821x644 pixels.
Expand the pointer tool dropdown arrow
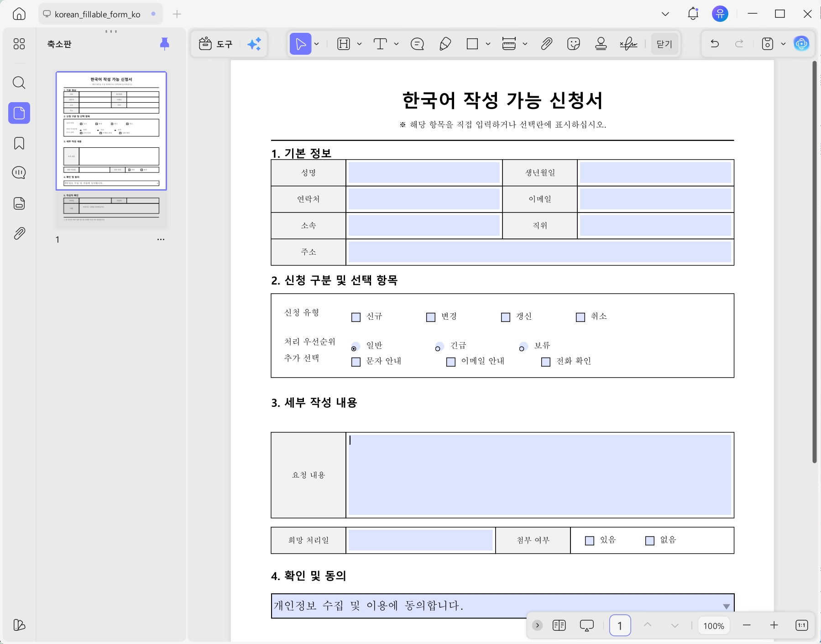pyautogui.click(x=317, y=44)
